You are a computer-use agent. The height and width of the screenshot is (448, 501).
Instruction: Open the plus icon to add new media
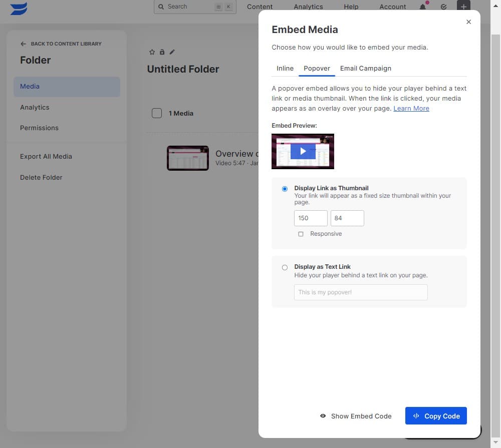click(463, 7)
